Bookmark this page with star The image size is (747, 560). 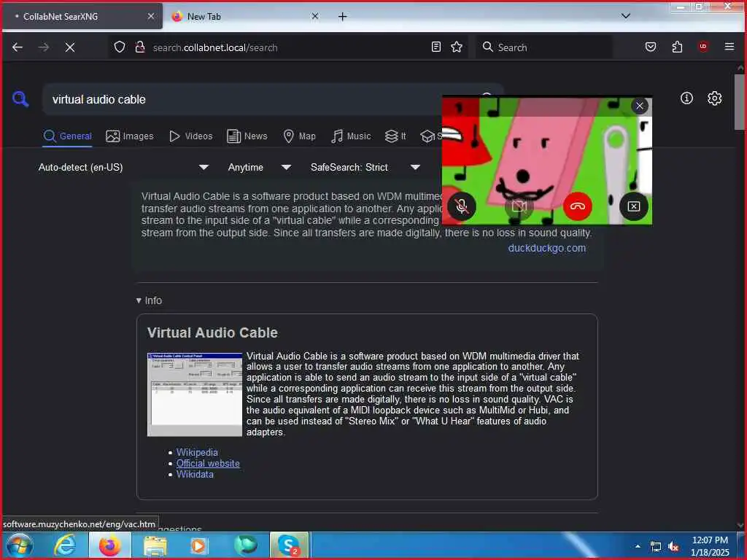pyautogui.click(x=457, y=47)
